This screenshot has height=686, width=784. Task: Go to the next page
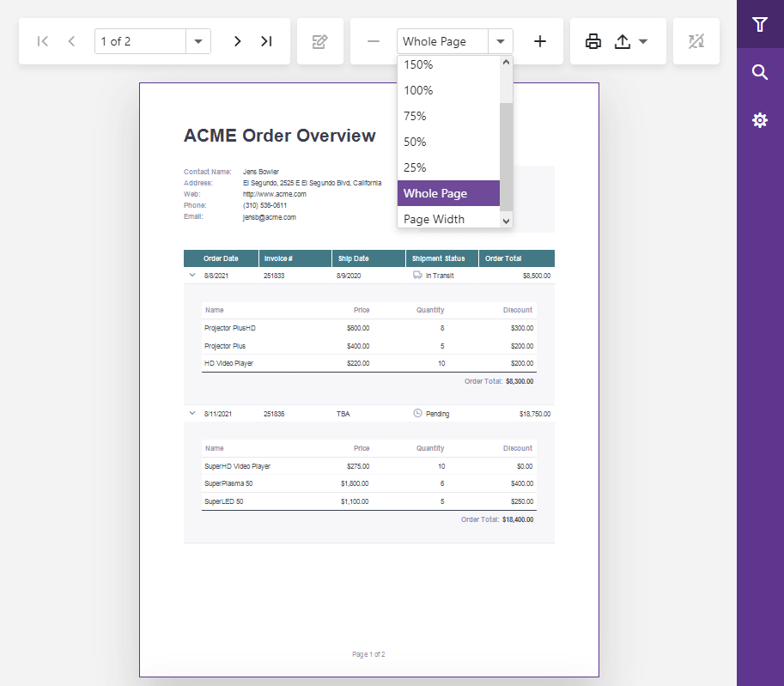(237, 40)
